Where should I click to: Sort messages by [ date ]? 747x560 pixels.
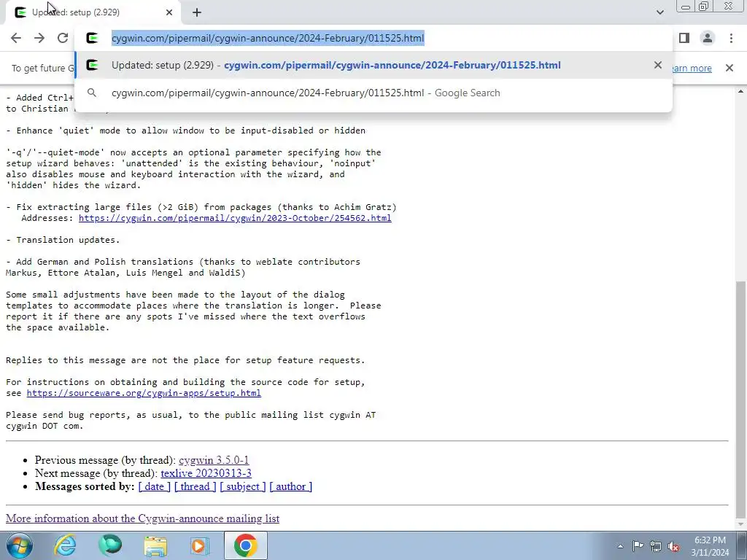(154, 486)
